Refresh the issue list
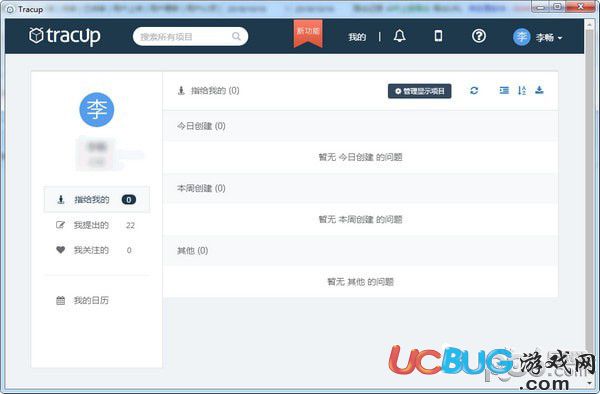The height and width of the screenshot is (394, 600). [474, 91]
